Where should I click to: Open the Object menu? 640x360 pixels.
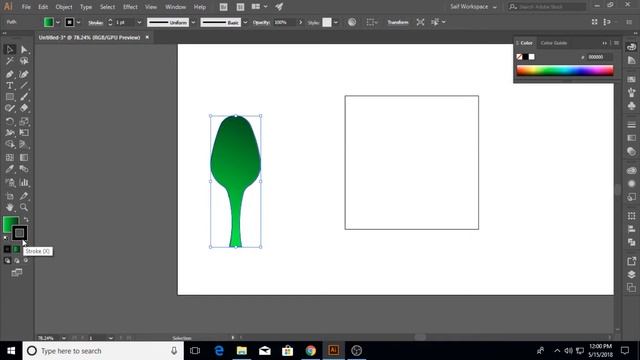tap(64, 7)
